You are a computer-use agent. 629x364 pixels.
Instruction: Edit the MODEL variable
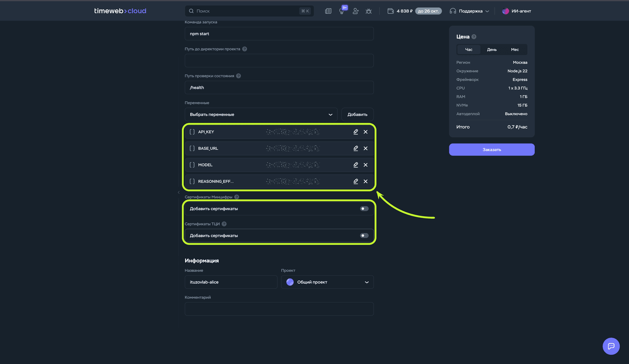coord(356,165)
